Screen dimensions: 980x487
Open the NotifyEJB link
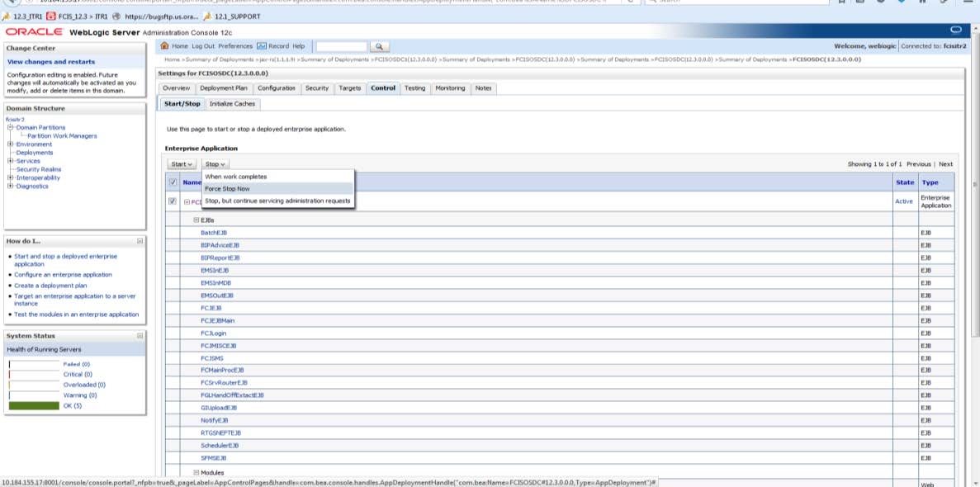pos(215,421)
